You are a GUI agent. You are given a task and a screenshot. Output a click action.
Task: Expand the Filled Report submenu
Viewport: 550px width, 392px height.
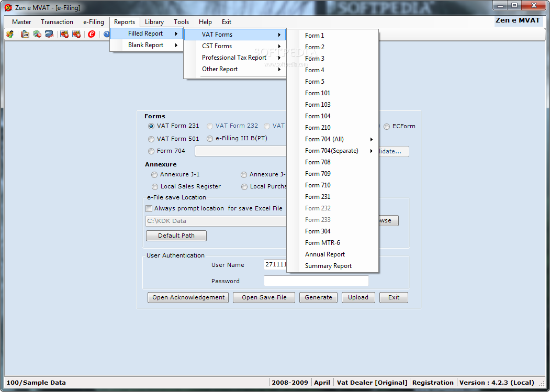pyautogui.click(x=147, y=33)
